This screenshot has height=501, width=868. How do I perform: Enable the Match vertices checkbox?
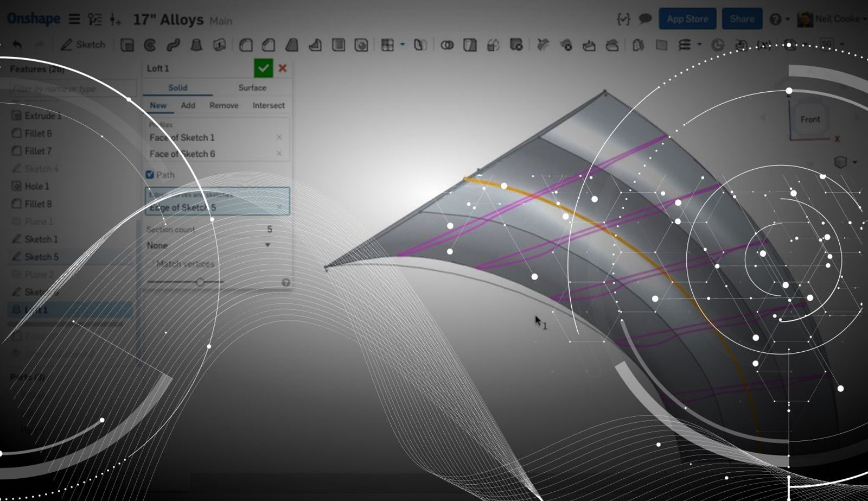(x=150, y=264)
